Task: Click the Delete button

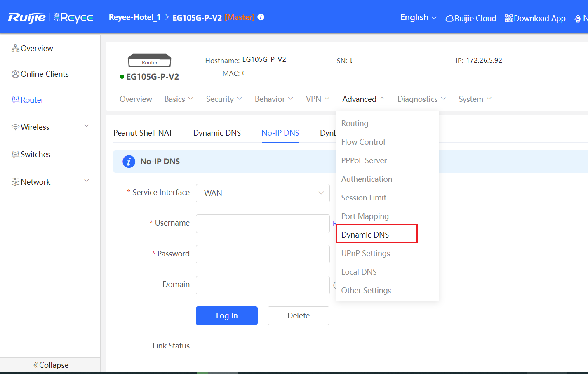Action: (298, 315)
